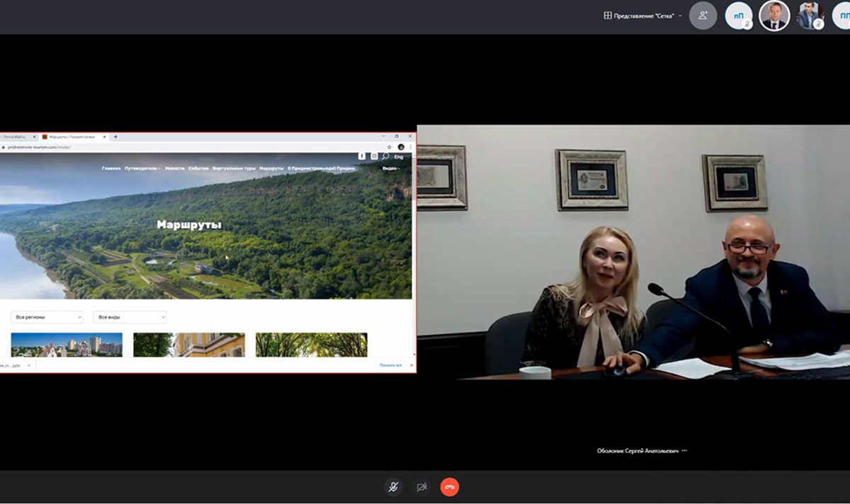Bookmark the page with the star icon

(x=390, y=147)
